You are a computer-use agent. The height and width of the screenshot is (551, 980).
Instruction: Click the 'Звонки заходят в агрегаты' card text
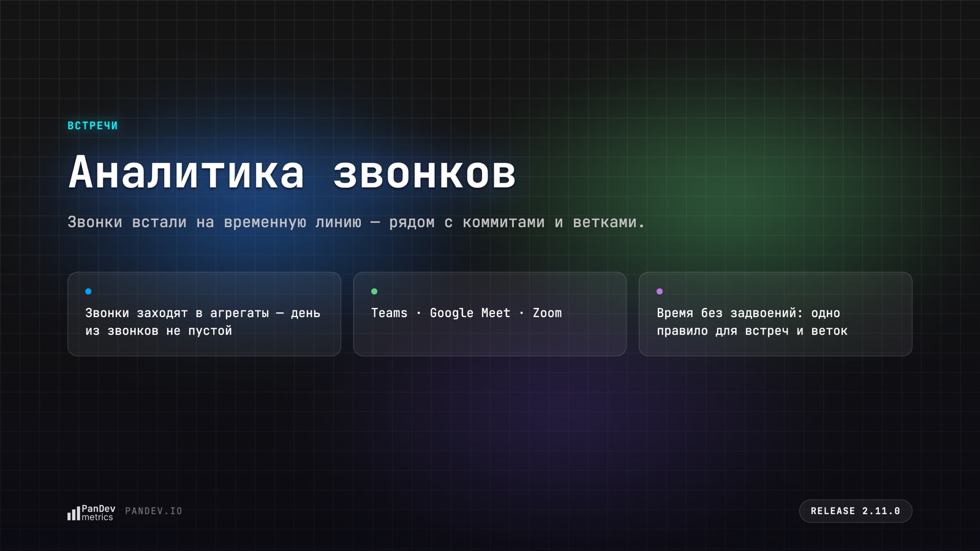pos(203,322)
